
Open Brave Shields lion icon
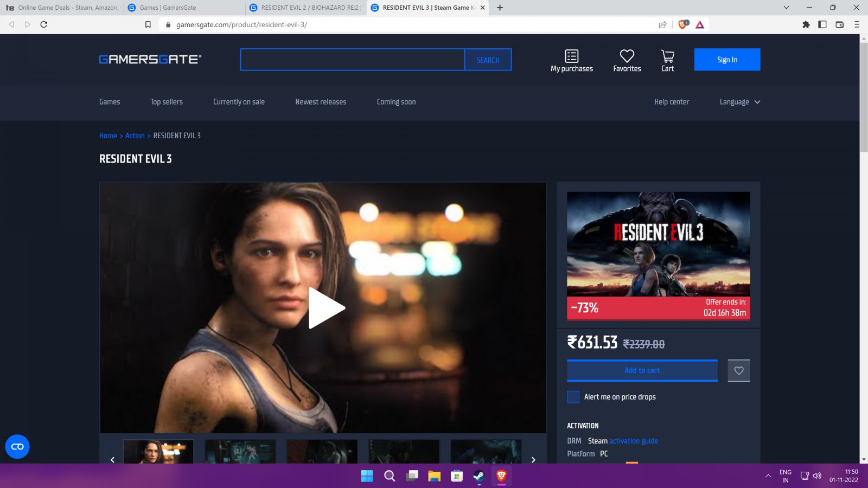pos(682,24)
